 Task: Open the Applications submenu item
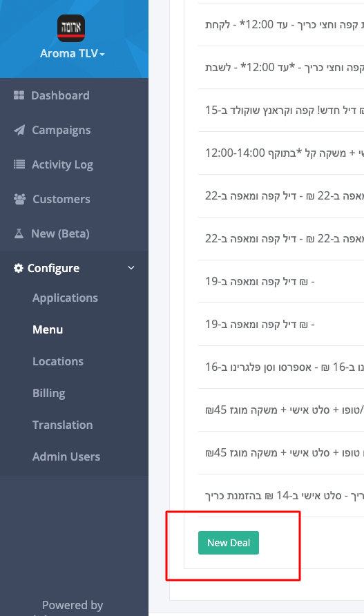pyautogui.click(x=65, y=298)
